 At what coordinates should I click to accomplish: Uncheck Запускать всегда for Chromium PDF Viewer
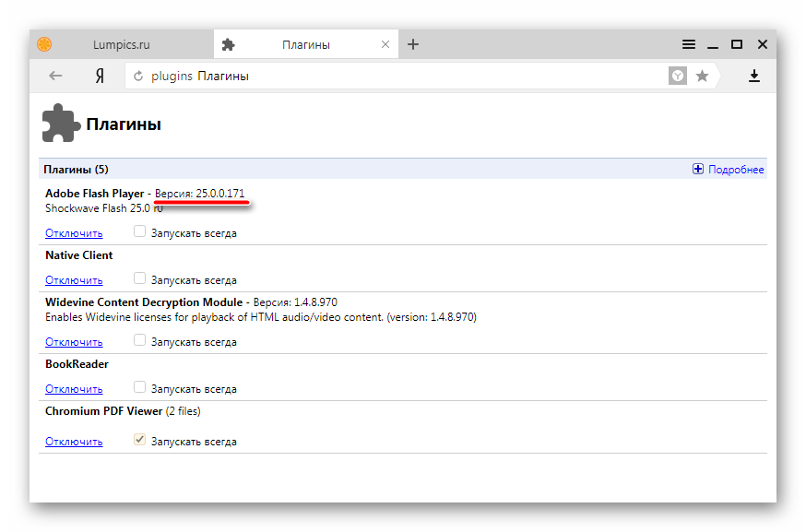coord(139,440)
